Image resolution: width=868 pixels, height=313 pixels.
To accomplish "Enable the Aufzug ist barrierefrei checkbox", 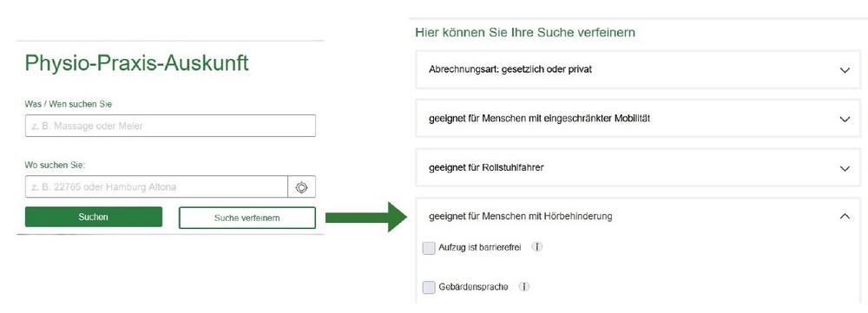I will [x=429, y=248].
